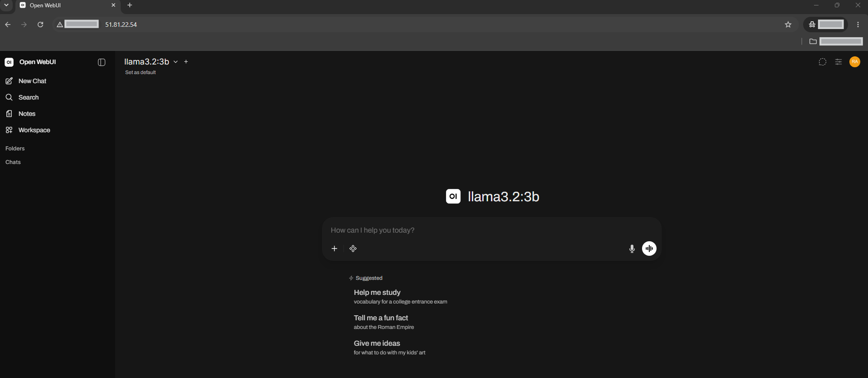Open the RA user avatar menu
868x378 pixels.
(x=855, y=62)
